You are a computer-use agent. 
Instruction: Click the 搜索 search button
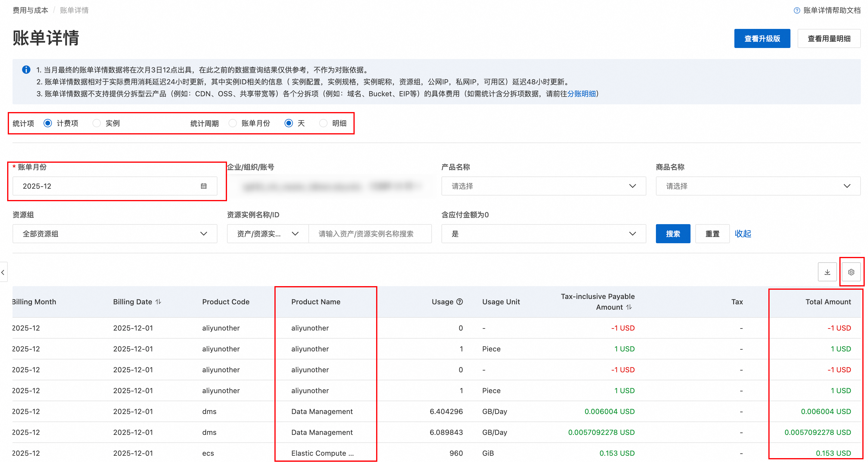[673, 234]
